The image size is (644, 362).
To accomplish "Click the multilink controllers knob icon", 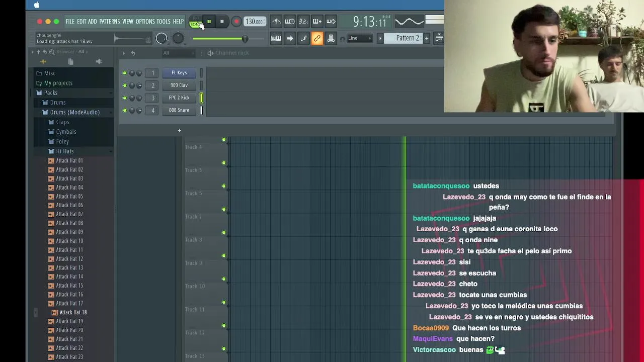I will coord(331,38).
